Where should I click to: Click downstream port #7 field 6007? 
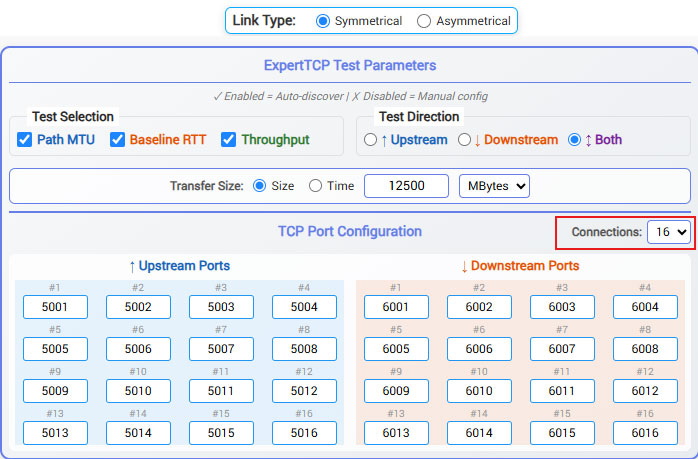(x=562, y=349)
